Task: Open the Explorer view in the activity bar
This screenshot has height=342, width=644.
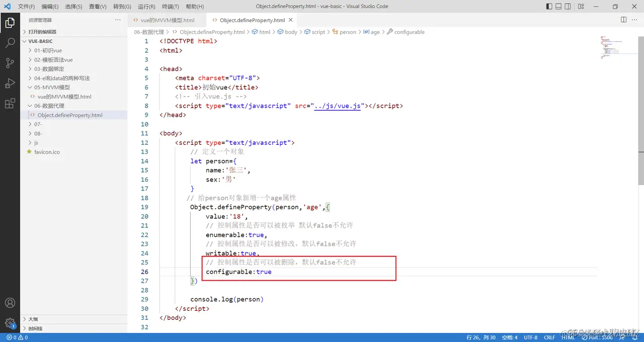Action: (10, 22)
